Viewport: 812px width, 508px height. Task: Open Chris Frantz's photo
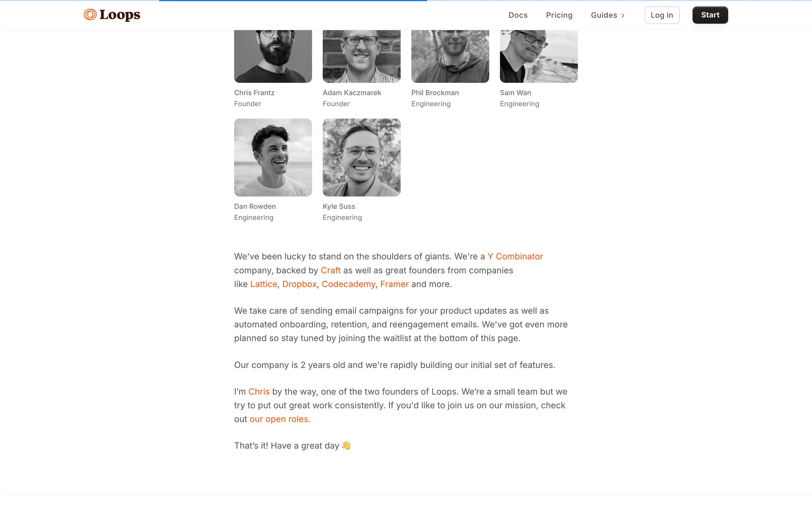click(273, 56)
